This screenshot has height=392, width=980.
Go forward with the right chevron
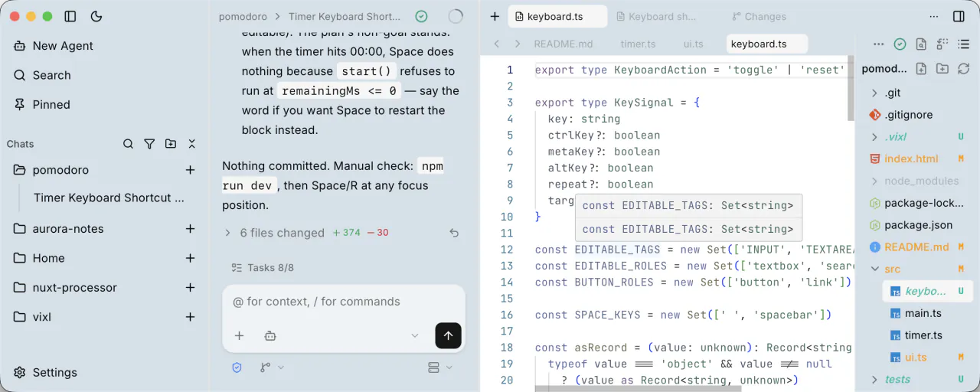pos(518,44)
